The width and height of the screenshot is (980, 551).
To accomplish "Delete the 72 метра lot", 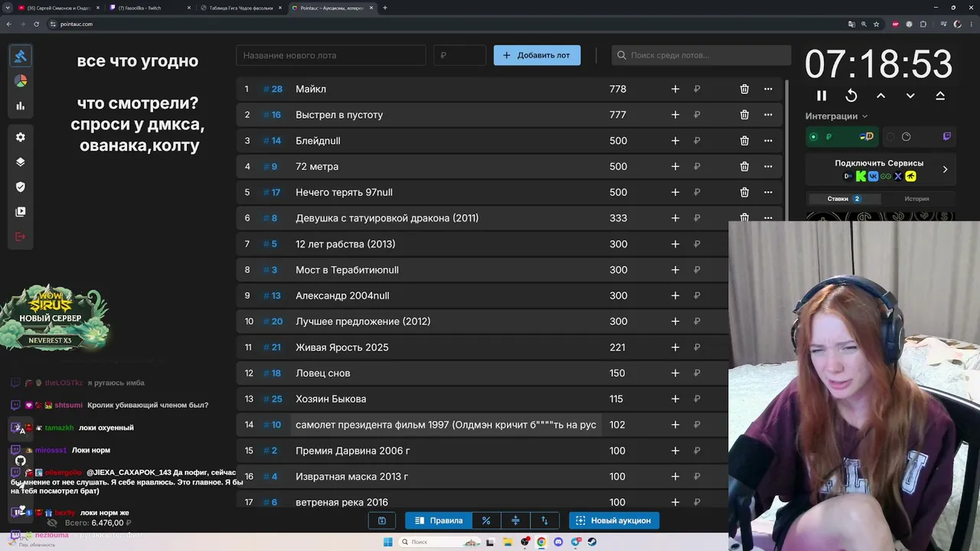I will coord(744,166).
